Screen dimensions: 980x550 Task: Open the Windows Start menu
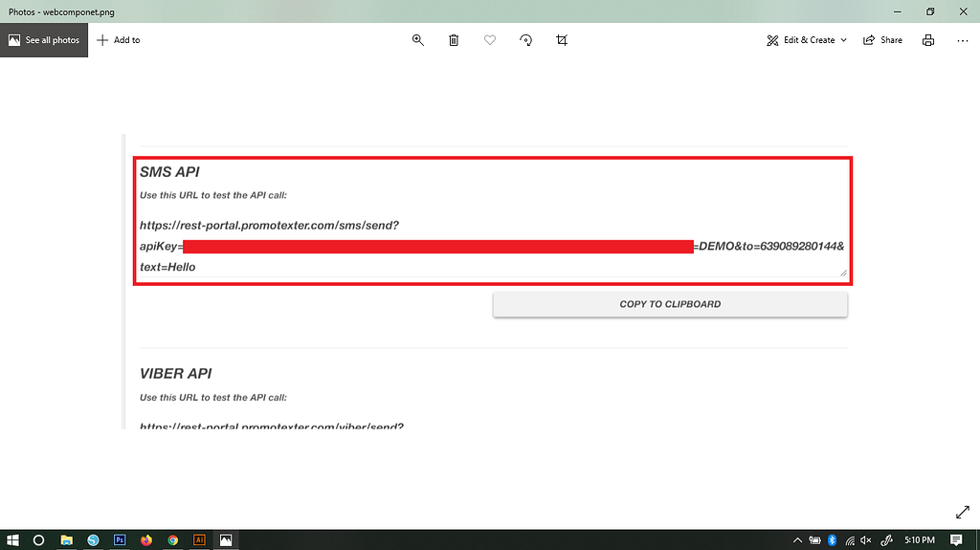click(x=12, y=540)
